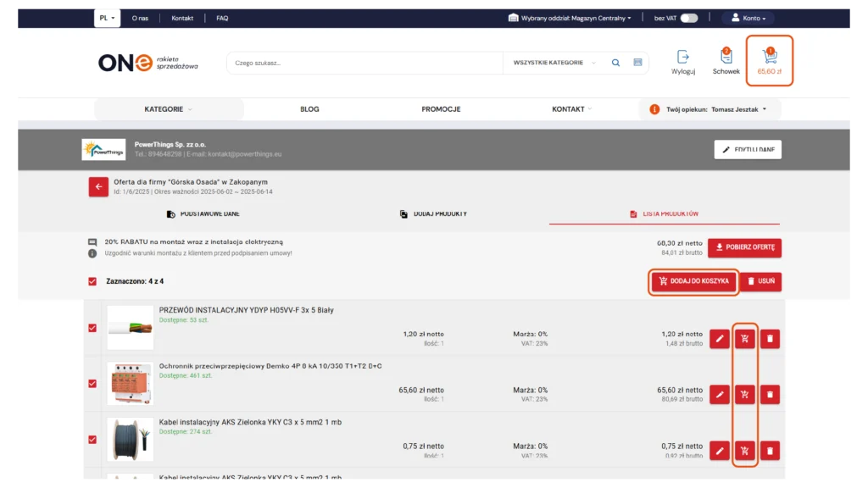Add Ochronnik przeciwprzepięciowy to cart via row icon
Viewport: 868px width, 488px height.
tap(744, 395)
